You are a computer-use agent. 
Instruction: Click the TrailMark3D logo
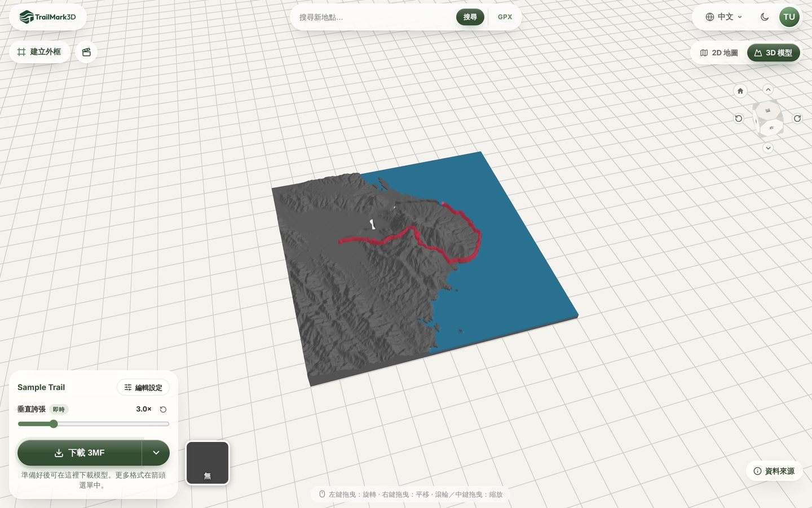coord(47,17)
